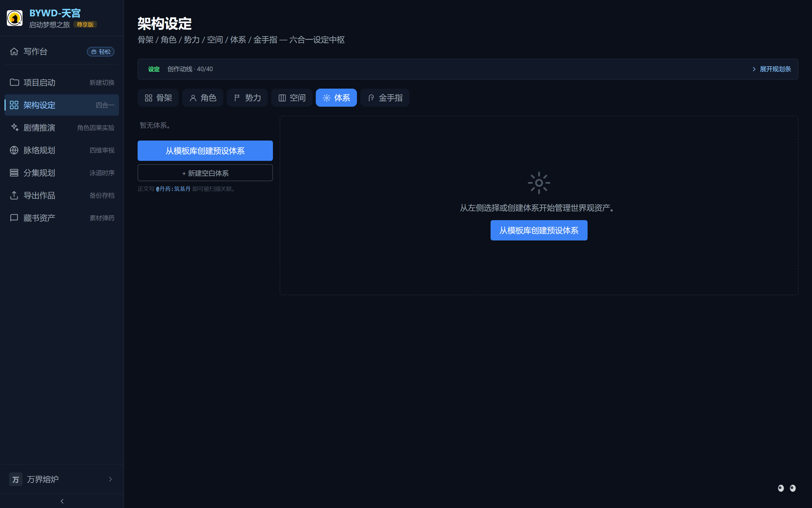
Task: Expand the planning bar via 展开规划条
Action: (x=771, y=69)
